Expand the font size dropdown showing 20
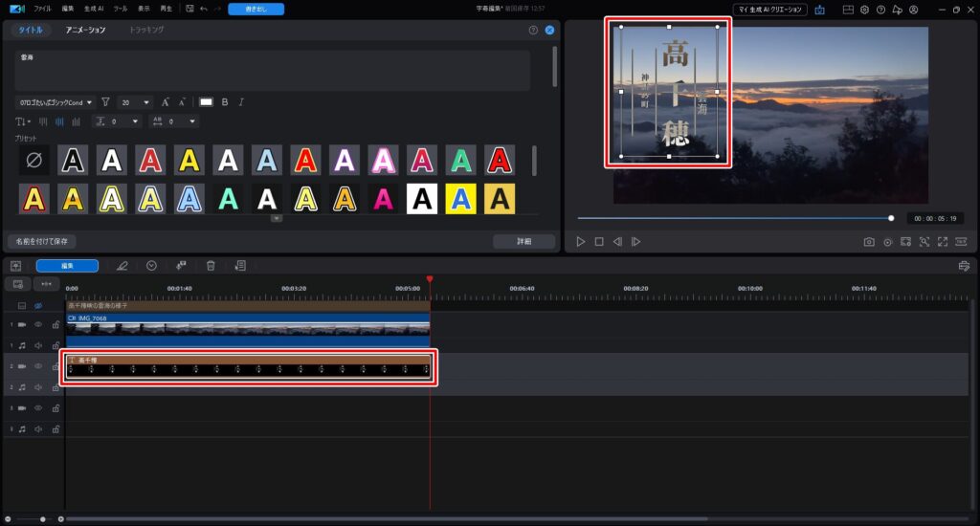980x526 pixels. [x=135, y=102]
